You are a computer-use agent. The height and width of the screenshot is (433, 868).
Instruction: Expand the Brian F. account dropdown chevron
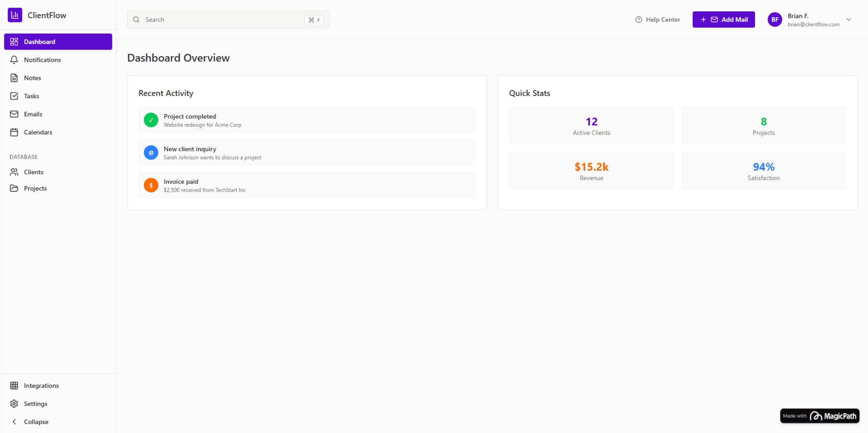pos(849,20)
